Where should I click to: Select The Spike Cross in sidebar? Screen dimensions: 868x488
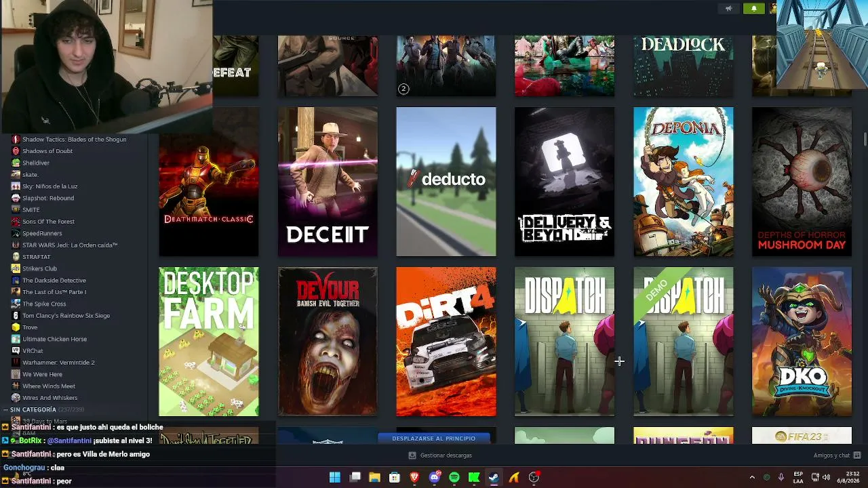click(x=44, y=304)
